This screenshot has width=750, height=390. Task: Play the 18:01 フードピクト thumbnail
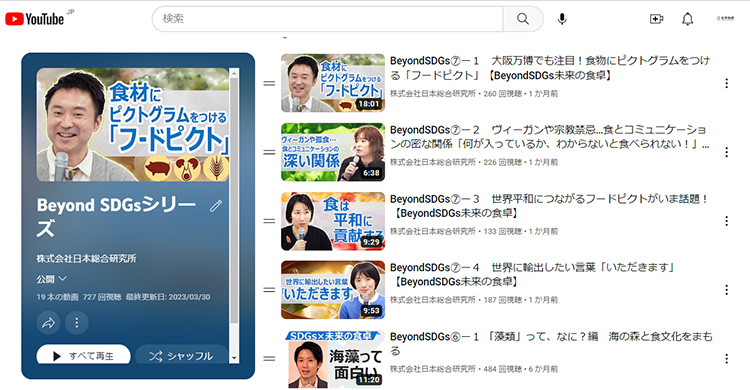tap(333, 83)
